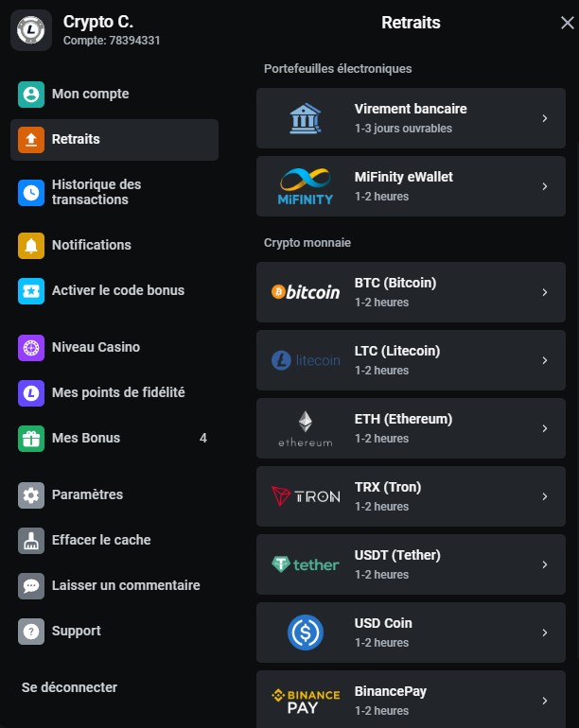The image size is (579, 728).
Task: Expand the USDT (Tether) chevron arrow
Action: click(545, 564)
